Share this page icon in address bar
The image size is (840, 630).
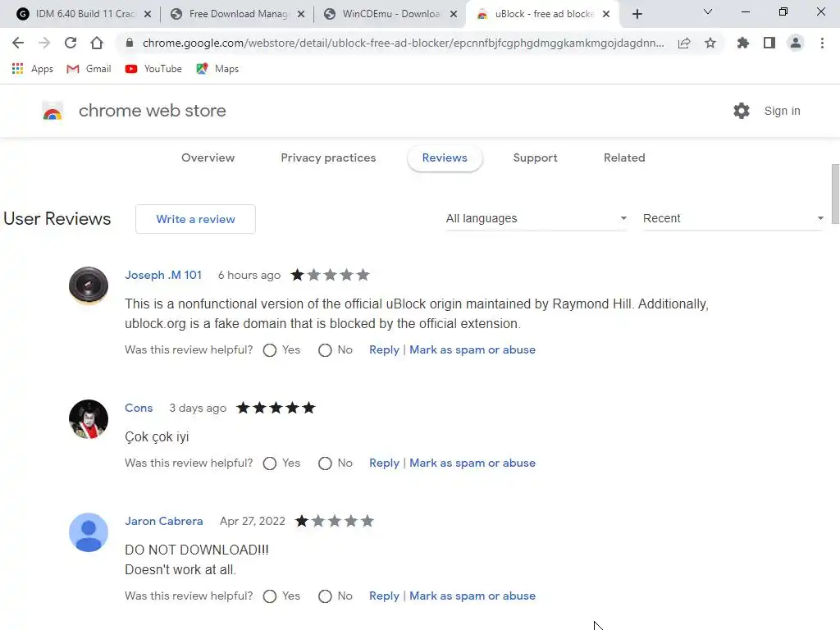tap(684, 43)
